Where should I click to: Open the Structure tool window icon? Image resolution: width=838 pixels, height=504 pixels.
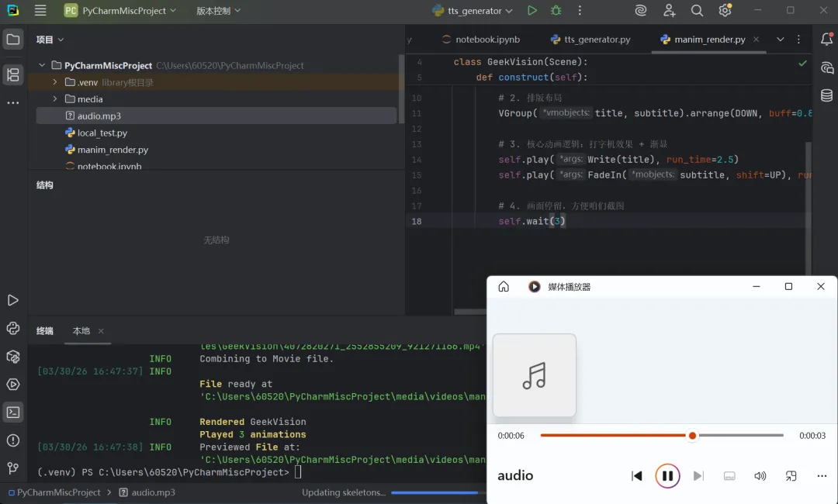(x=13, y=74)
